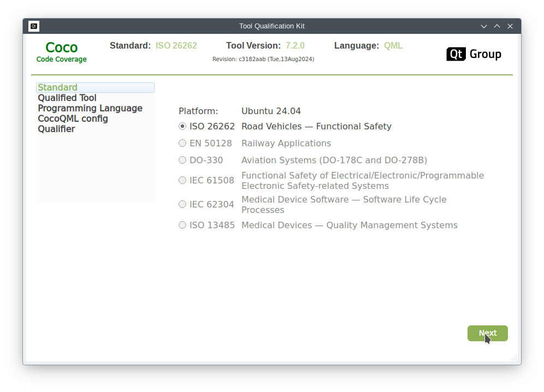Navigate to the Qualifier step
This screenshot has height=392, width=544.
(56, 129)
